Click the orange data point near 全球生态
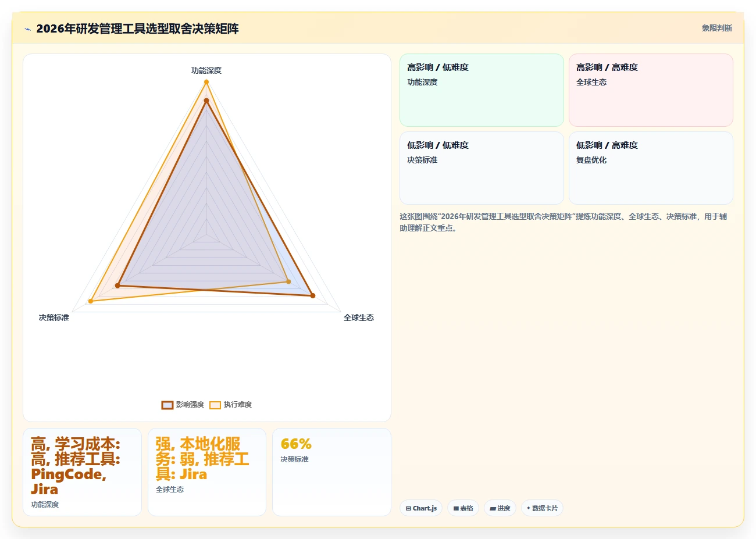 click(288, 281)
